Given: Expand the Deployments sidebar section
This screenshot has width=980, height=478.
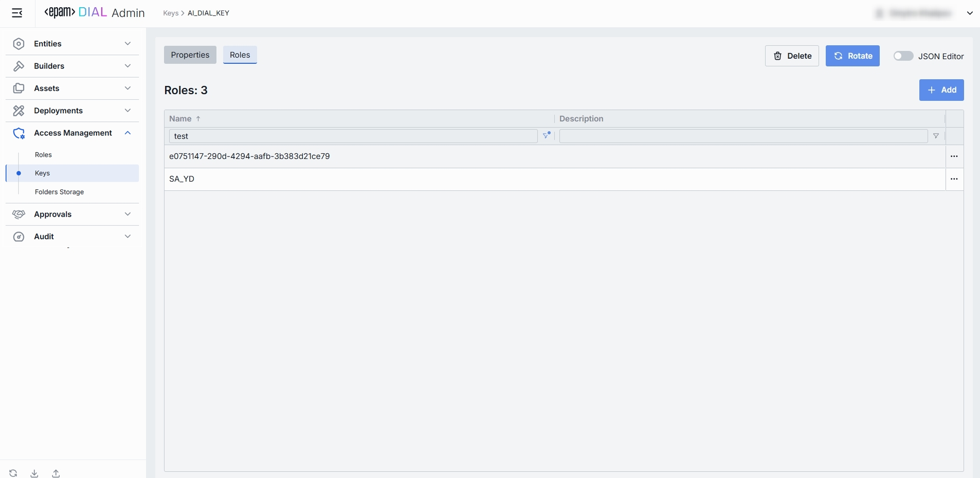Looking at the screenshot, I should tap(72, 111).
